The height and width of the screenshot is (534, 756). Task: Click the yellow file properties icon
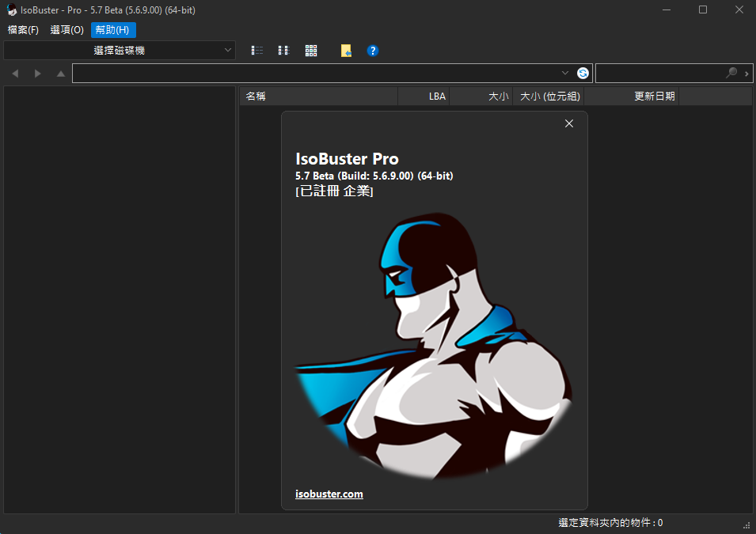pyautogui.click(x=346, y=51)
